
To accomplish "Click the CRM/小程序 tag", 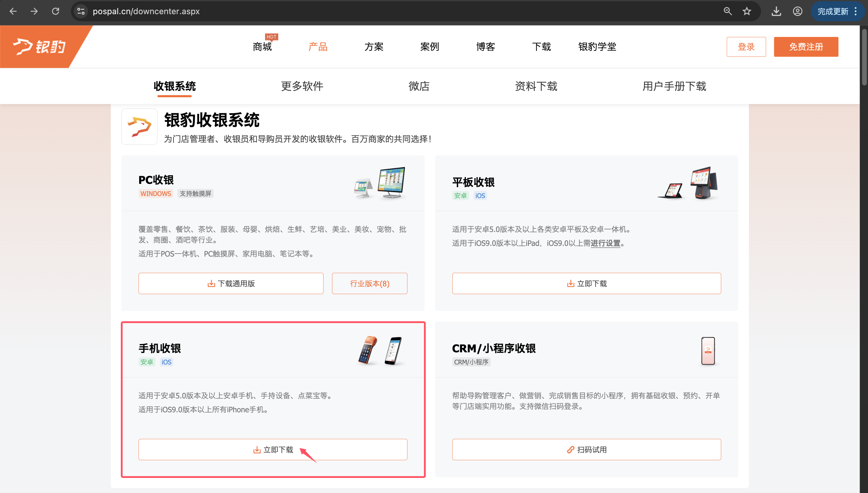I will [x=472, y=362].
